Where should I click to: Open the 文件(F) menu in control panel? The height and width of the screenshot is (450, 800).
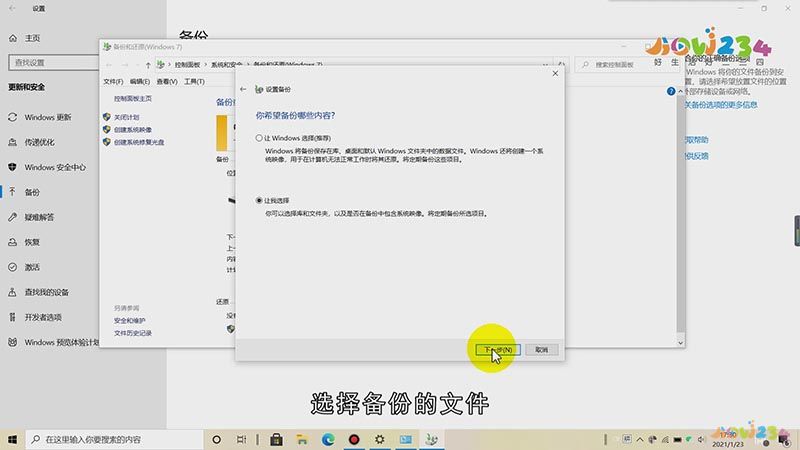[113, 82]
